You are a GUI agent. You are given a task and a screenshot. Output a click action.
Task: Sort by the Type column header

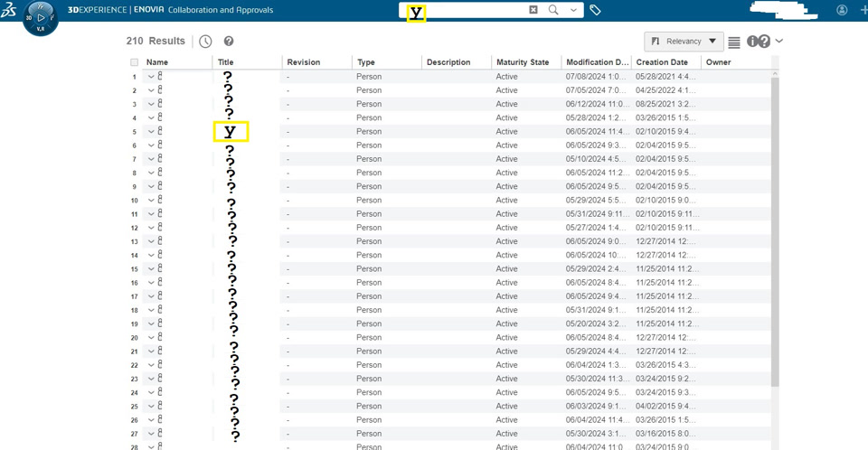click(366, 62)
